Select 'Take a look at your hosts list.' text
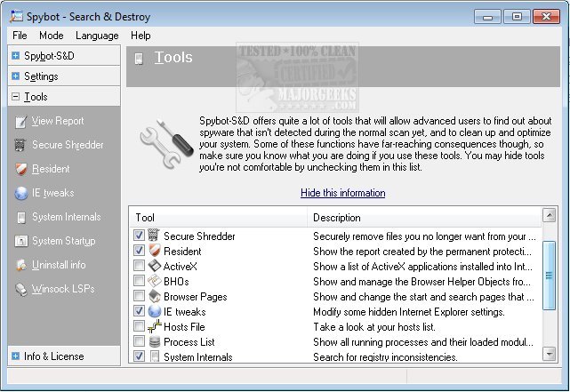Viewport: 570px width, 392px height. [374, 327]
